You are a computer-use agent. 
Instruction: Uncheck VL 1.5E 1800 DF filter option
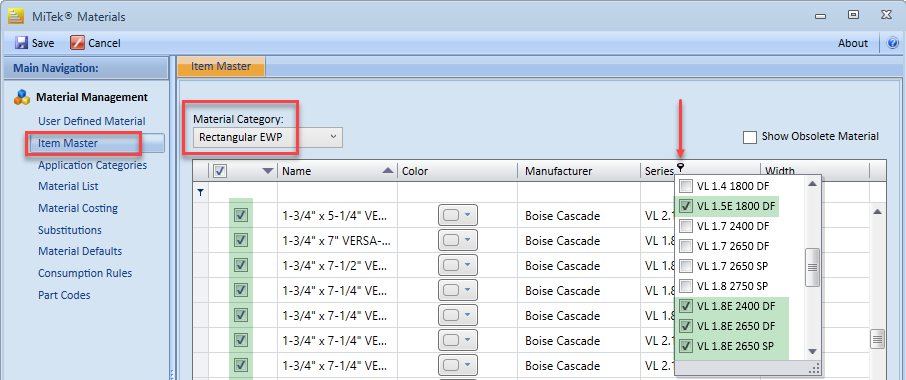686,206
